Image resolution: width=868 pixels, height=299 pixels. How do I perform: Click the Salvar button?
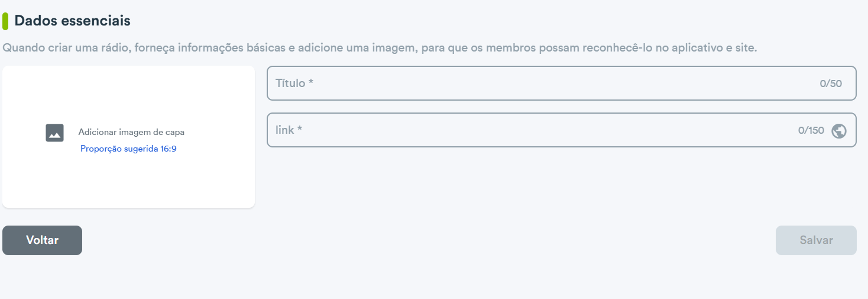click(816, 240)
